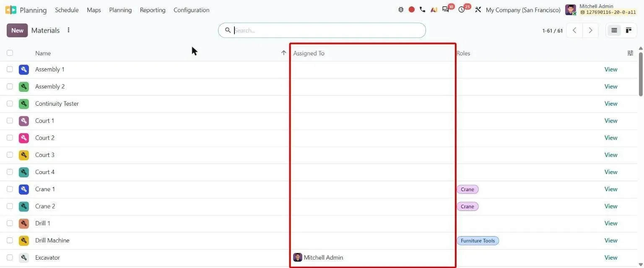This screenshot has height=268, width=644.
Task: Open the phone VoIP icon
Action: tap(422, 10)
